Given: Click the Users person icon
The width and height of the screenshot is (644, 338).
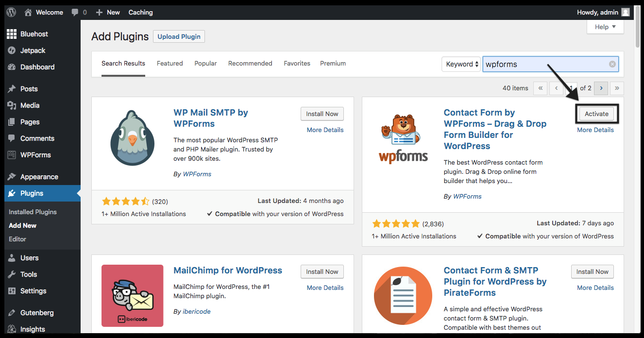Looking at the screenshot, I should point(12,258).
